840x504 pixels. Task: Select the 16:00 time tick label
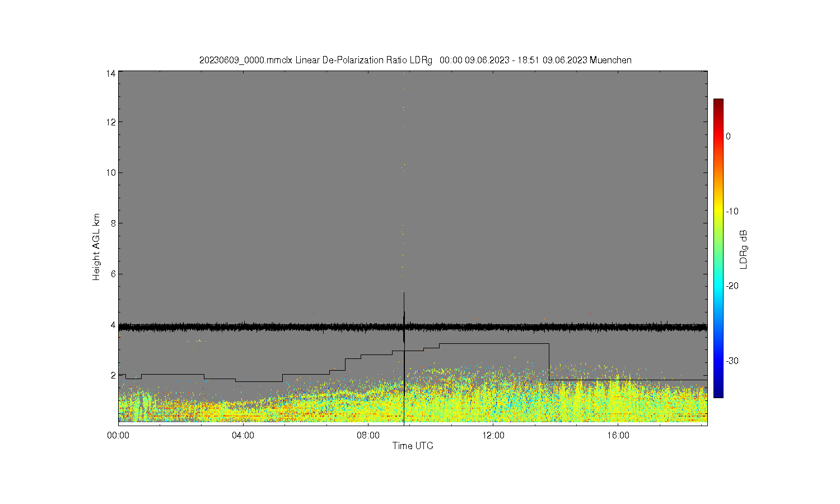click(618, 435)
